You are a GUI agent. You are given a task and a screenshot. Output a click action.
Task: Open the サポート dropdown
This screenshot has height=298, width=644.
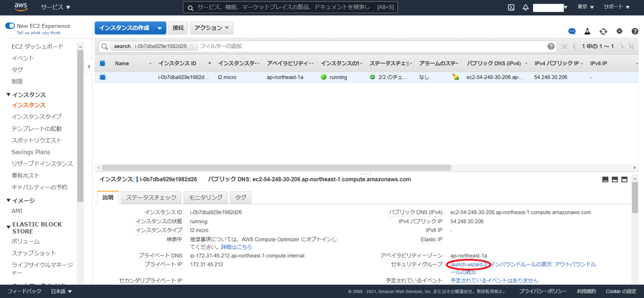(617, 7)
